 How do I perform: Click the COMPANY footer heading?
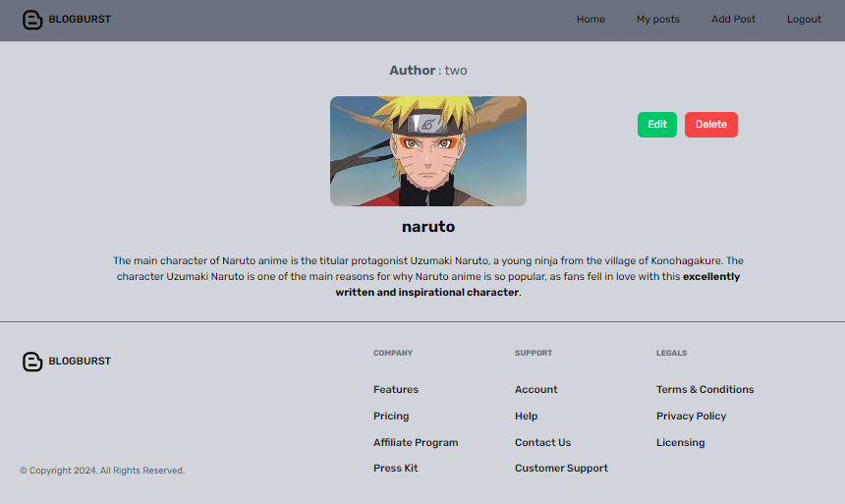(393, 353)
